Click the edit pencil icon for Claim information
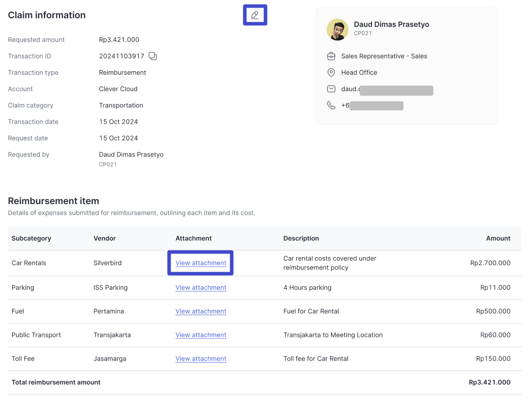The width and height of the screenshot is (532, 410). [255, 15]
